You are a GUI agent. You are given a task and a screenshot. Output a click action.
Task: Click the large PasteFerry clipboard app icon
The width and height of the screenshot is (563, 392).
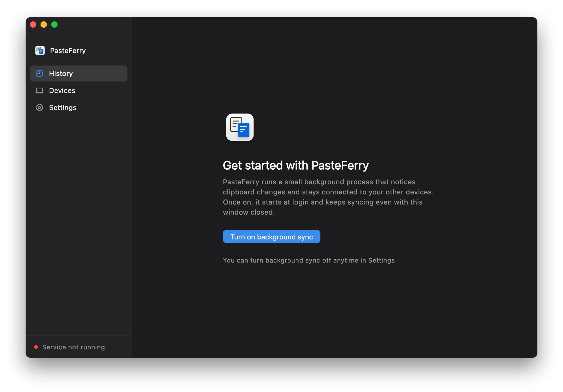(x=240, y=127)
